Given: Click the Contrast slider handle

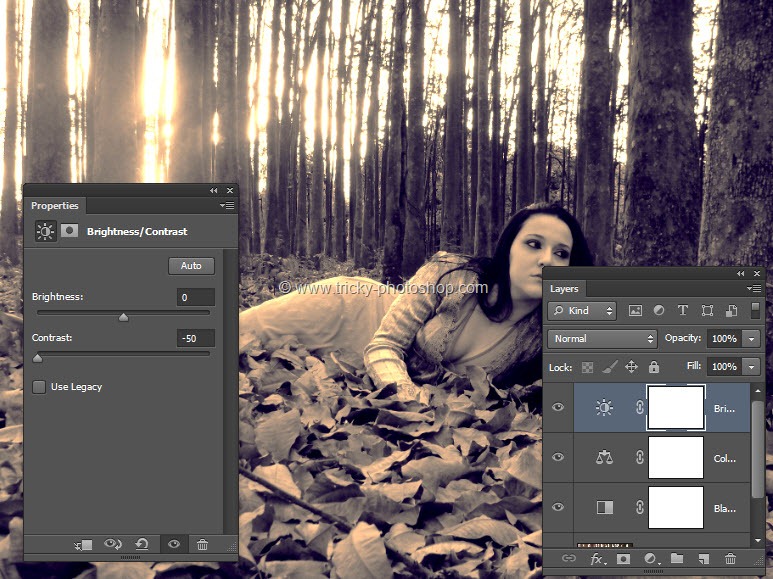Looking at the screenshot, I should 38,357.
